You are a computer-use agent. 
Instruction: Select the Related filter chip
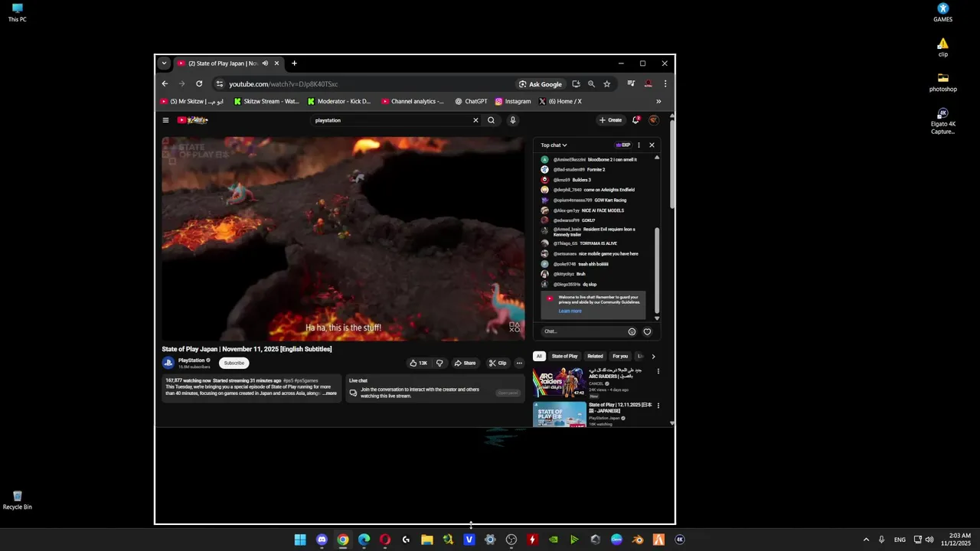tap(595, 356)
